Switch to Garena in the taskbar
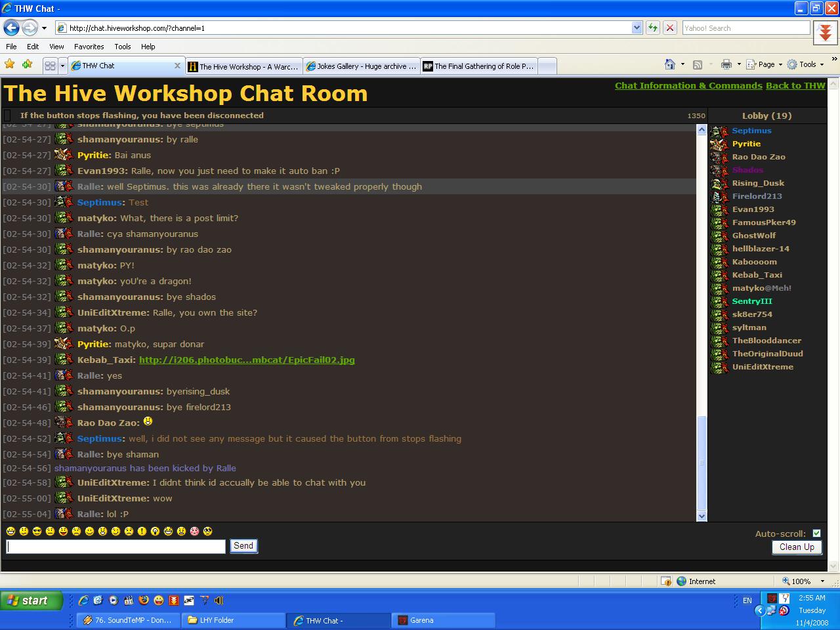 444,620
